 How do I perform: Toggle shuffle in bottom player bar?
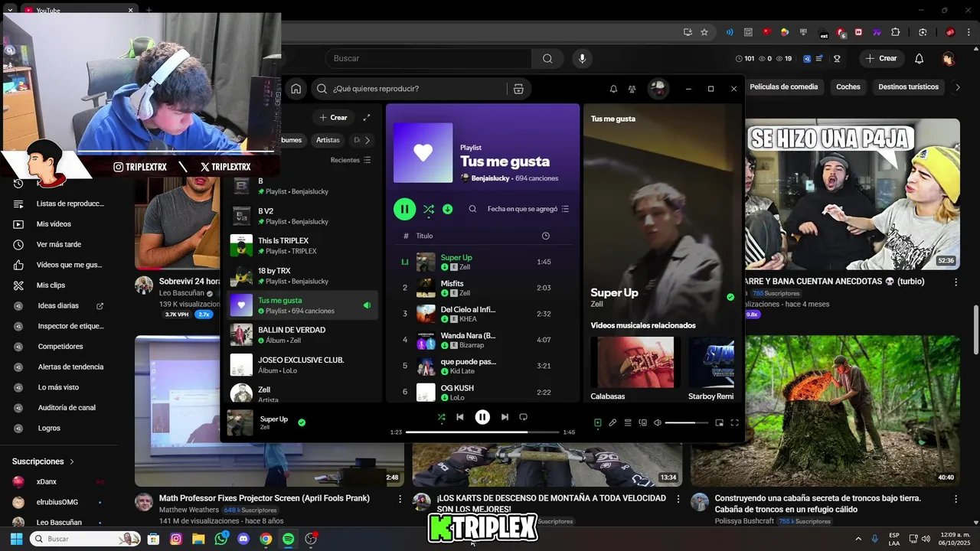[441, 417]
